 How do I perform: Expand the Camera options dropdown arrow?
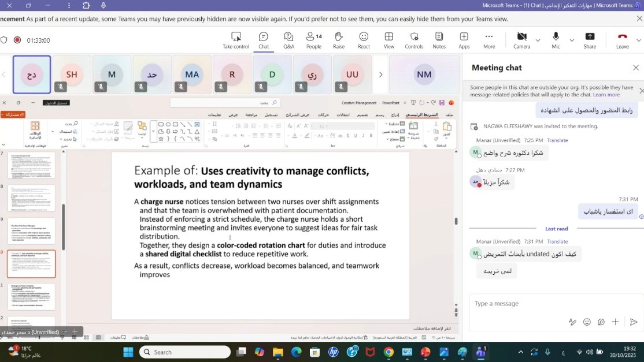click(538, 40)
